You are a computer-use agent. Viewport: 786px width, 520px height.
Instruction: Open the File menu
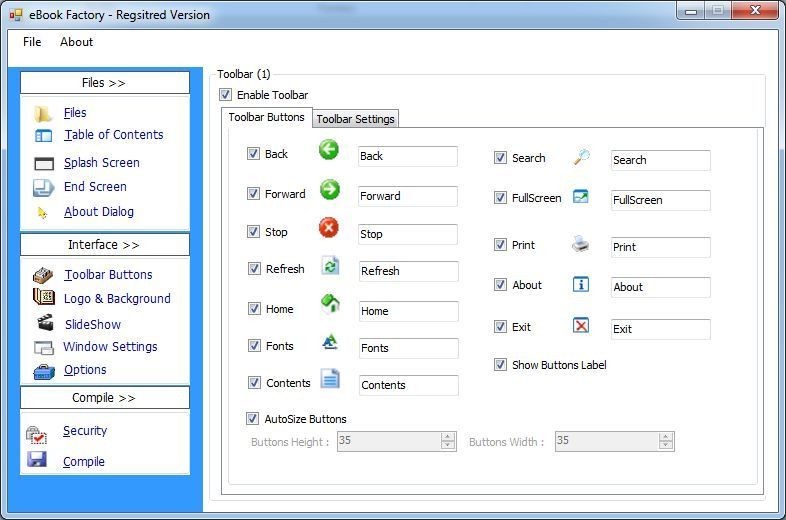coord(32,42)
